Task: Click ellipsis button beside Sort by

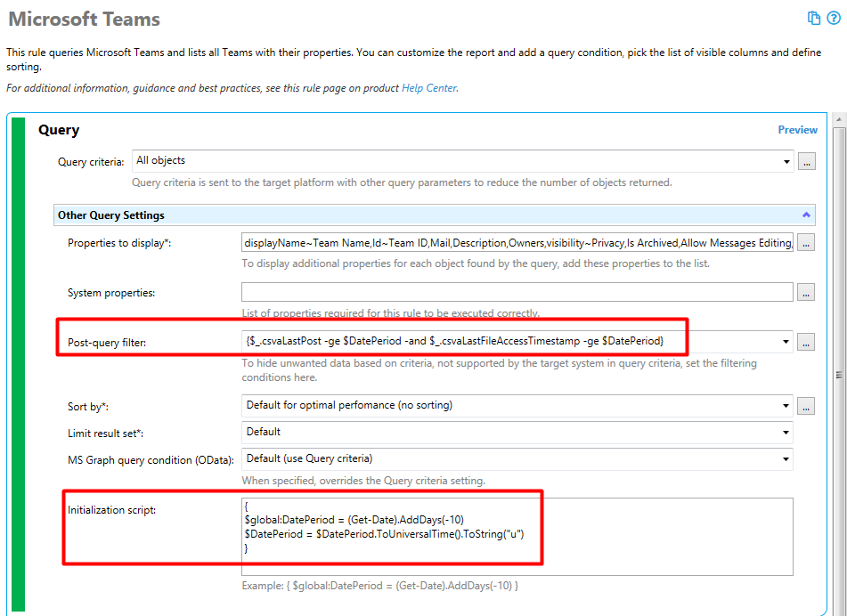Action: click(805, 406)
